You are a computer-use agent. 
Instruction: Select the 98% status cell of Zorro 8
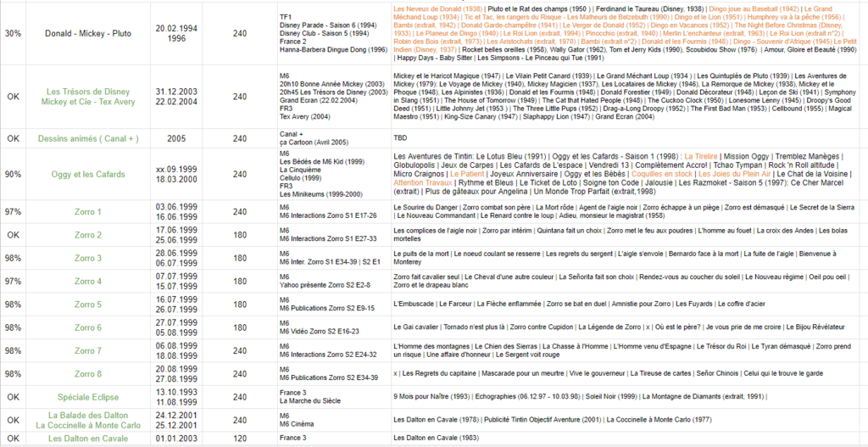click(13, 374)
